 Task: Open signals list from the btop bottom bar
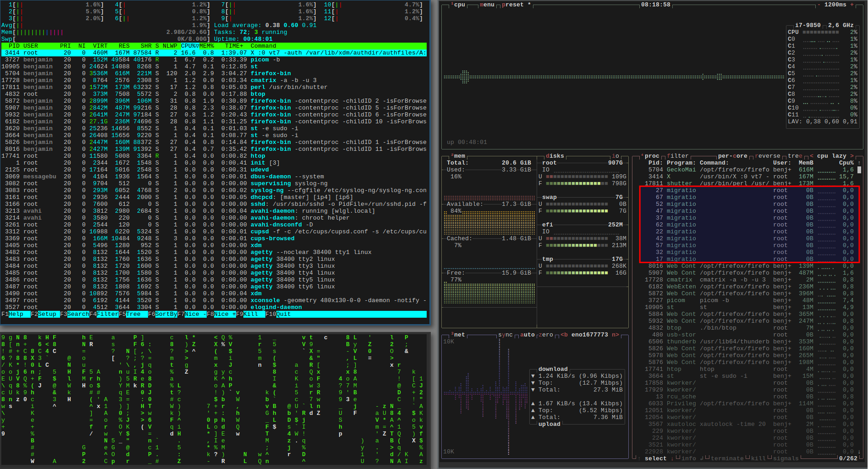point(786,458)
